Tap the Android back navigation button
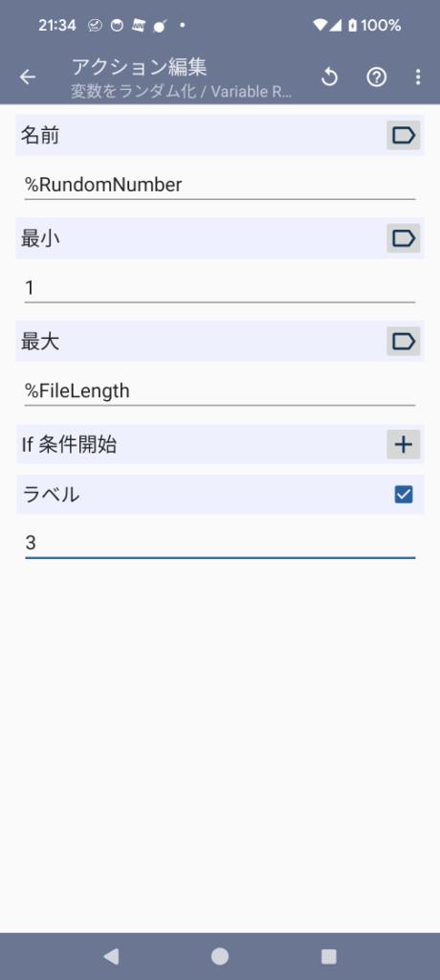Screen dimensions: 440x980 coord(111,956)
